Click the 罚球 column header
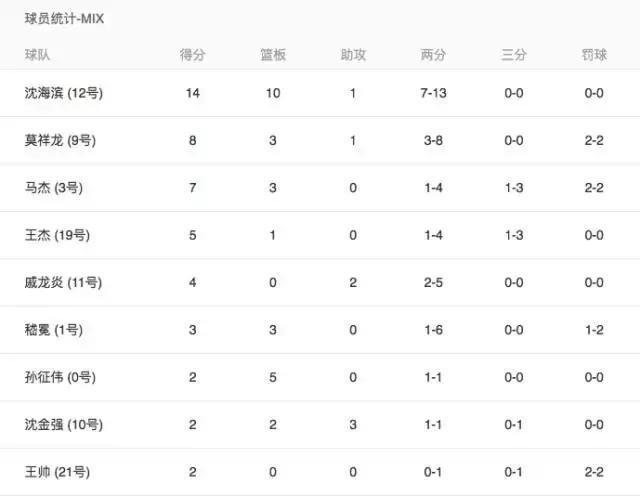Image resolution: width=640 pixels, height=496 pixels. [594, 55]
